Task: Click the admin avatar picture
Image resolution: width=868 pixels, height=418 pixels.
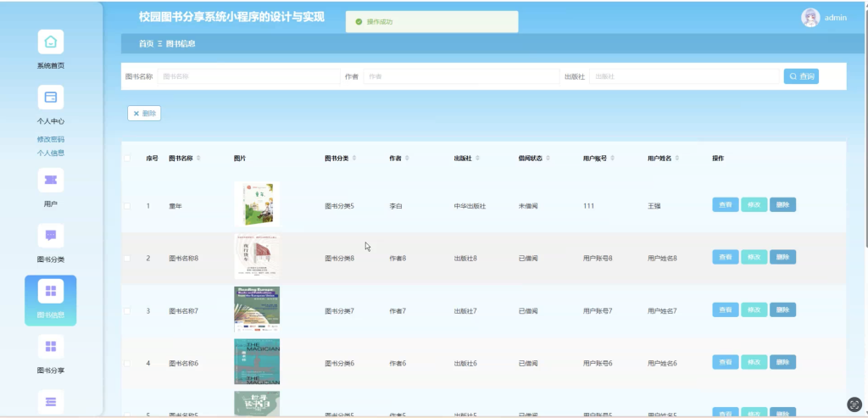Action: [x=810, y=18]
